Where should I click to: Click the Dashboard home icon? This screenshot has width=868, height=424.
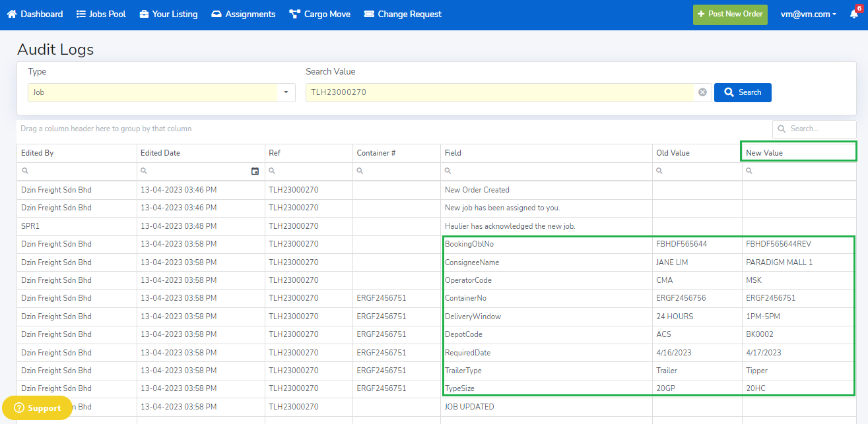[x=12, y=14]
